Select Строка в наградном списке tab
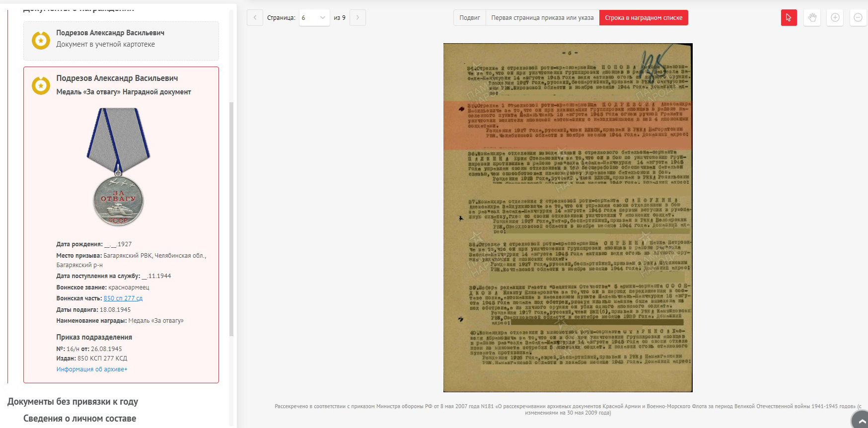This screenshot has height=428, width=868. tap(643, 18)
